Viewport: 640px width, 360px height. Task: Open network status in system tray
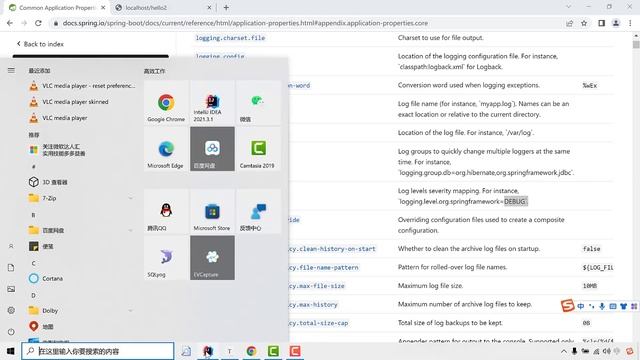click(x=596, y=351)
